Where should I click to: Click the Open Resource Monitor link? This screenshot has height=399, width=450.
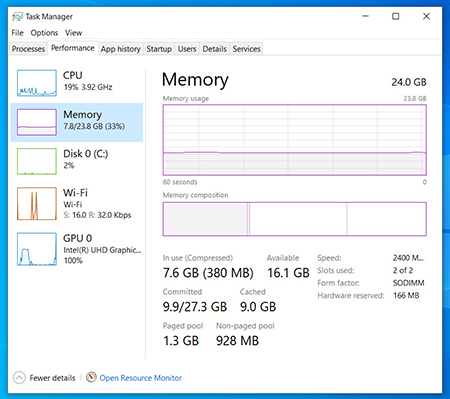click(141, 378)
